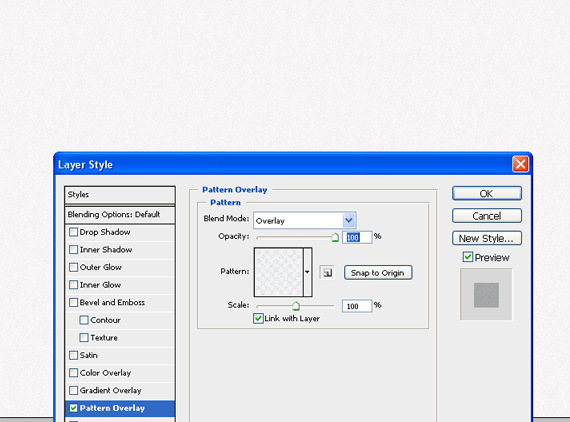This screenshot has width=570, height=422.
Task: Enable the Bevel and Emboss checkbox
Action: click(73, 302)
